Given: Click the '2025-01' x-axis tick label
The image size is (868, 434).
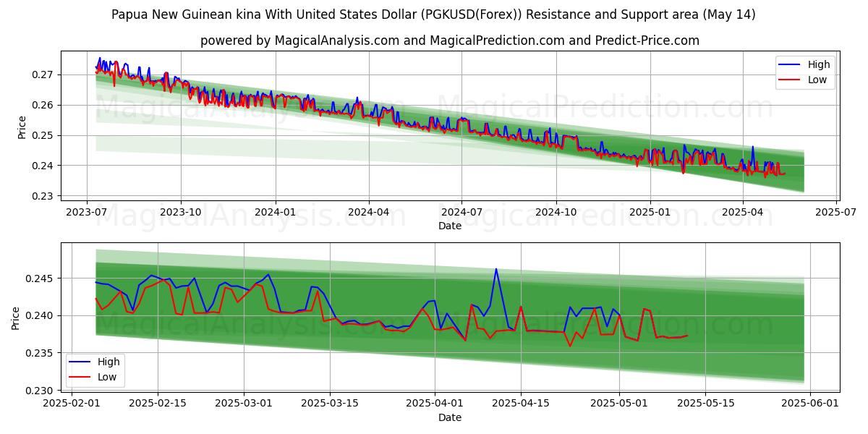Looking at the screenshot, I should point(650,212).
